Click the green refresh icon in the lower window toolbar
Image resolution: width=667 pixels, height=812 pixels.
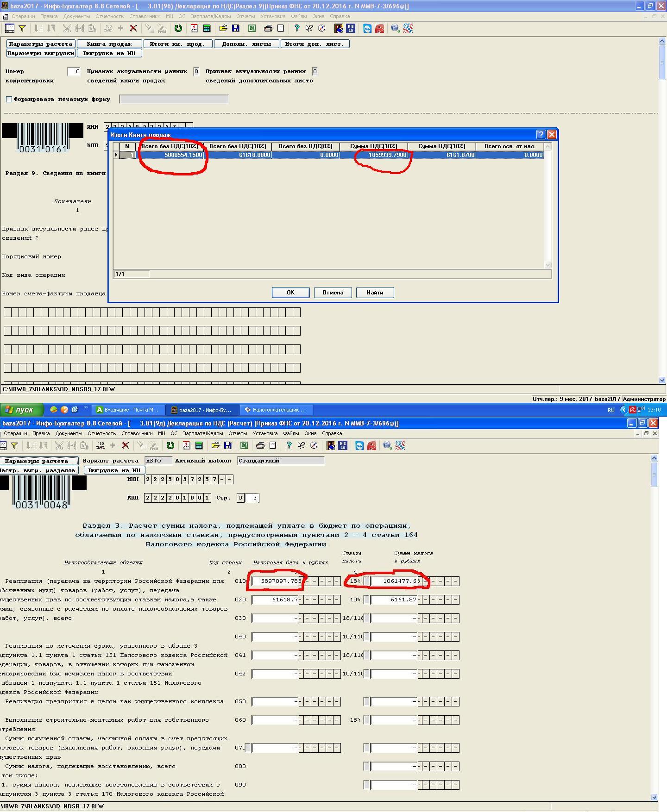(170, 445)
